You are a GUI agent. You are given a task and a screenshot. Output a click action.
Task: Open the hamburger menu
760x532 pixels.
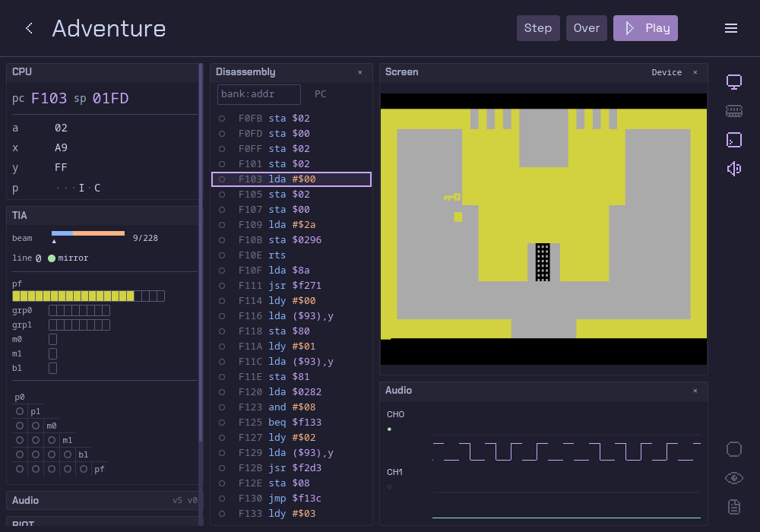tap(731, 28)
